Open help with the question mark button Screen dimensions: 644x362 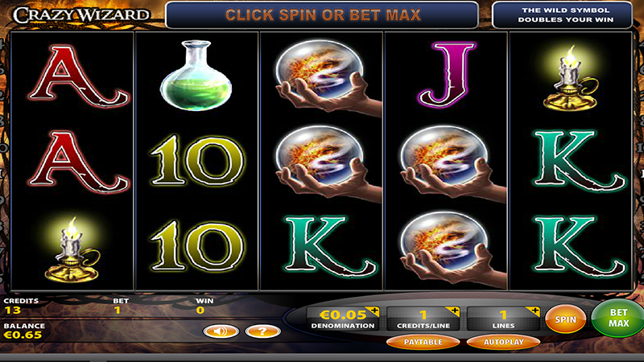coord(263,331)
